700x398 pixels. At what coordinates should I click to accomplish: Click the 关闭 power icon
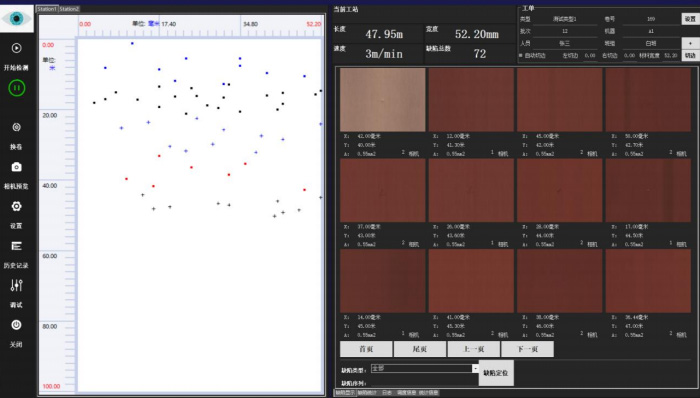(x=17, y=325)
